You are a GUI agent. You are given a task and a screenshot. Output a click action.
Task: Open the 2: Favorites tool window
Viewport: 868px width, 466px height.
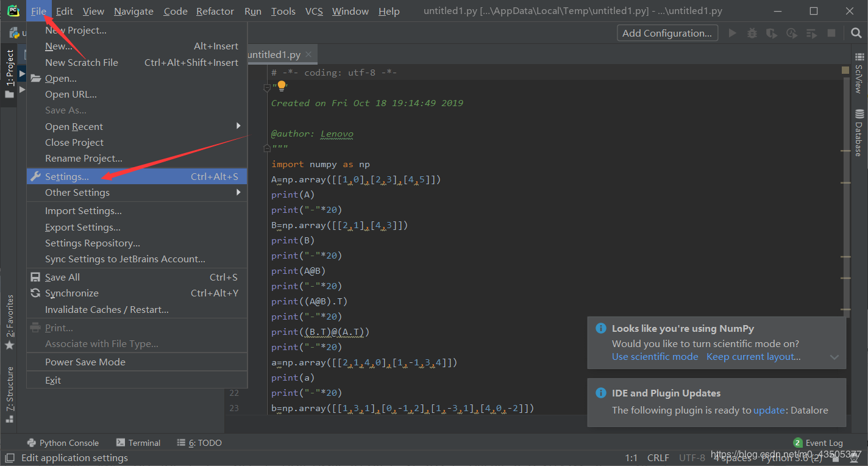(x=10, y=315)
